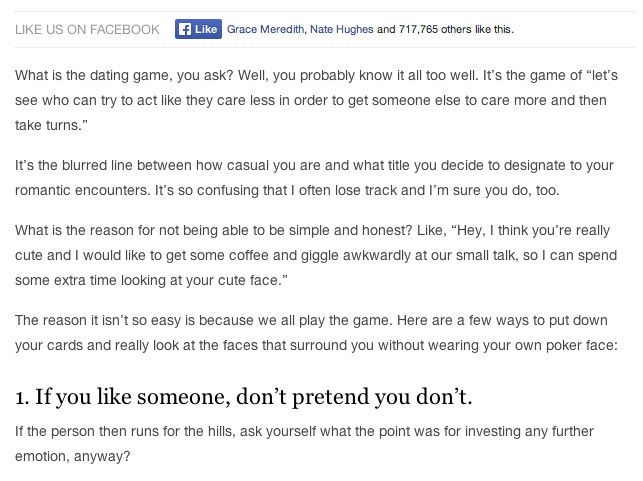Click heading 'If you like someone, don't pretend'

coord(243,397)
